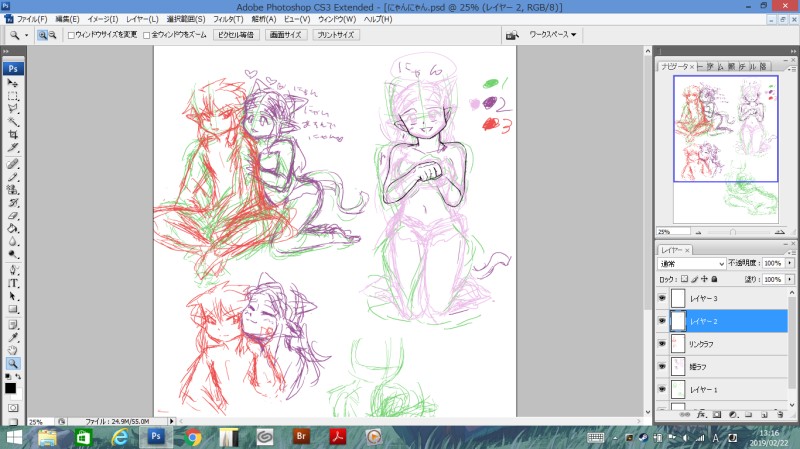800x449 pixels.
Task: Select the Brush tool
Action: pyautogui.click(x=13, y=177)
